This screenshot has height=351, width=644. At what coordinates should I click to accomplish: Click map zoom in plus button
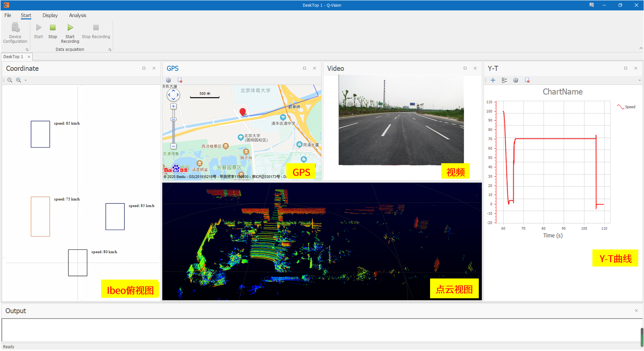coord(173,106)
